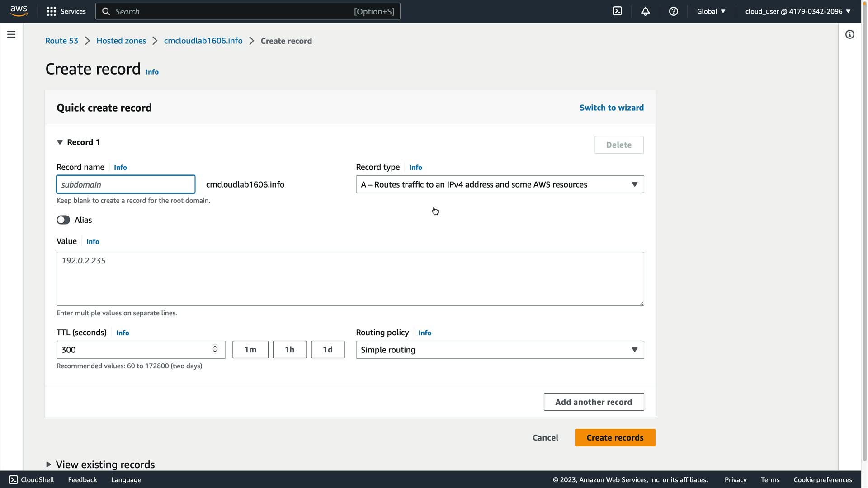Open the cloud_user account menu

[797, 11]
